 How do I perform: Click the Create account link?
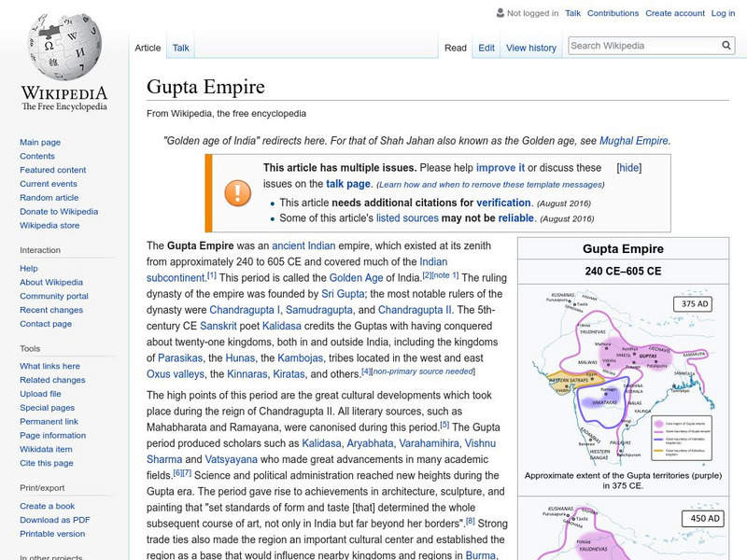[x=675, y=13]
